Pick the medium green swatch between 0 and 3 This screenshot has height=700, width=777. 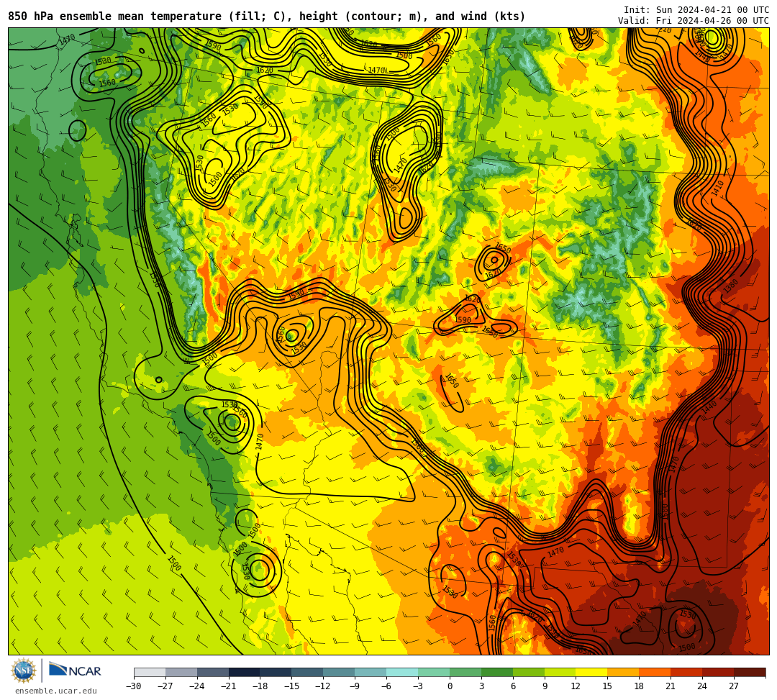click(465, 672)
